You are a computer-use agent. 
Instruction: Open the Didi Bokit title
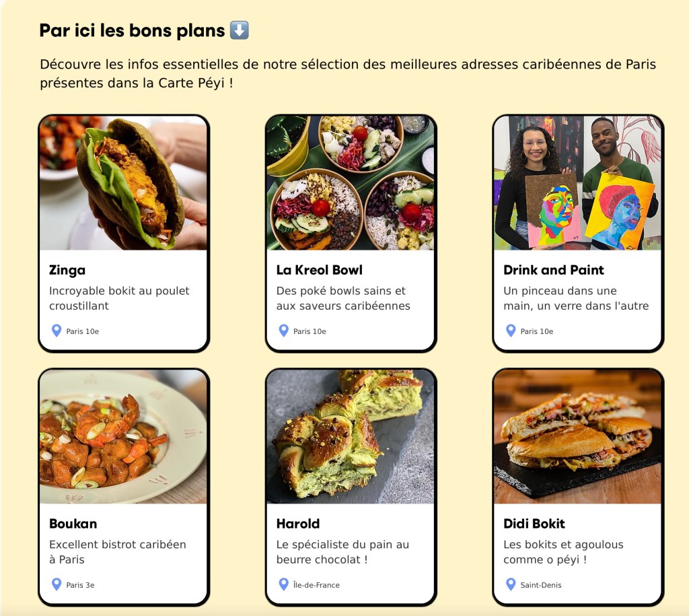[x=534, y=524]
